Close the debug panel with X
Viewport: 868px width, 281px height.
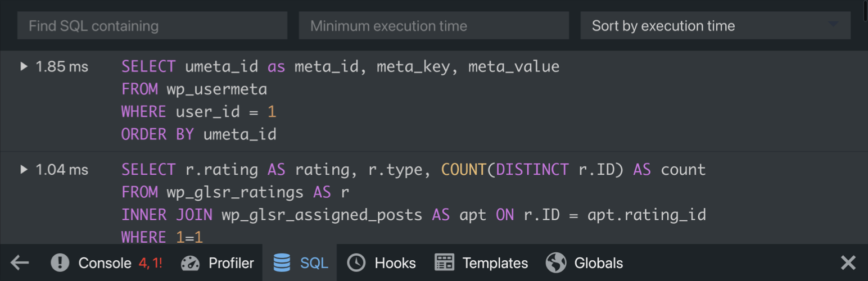(848, 262)
